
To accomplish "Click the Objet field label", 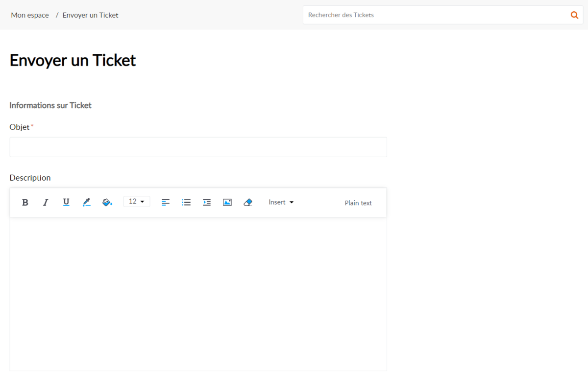I will pos(20,127).
